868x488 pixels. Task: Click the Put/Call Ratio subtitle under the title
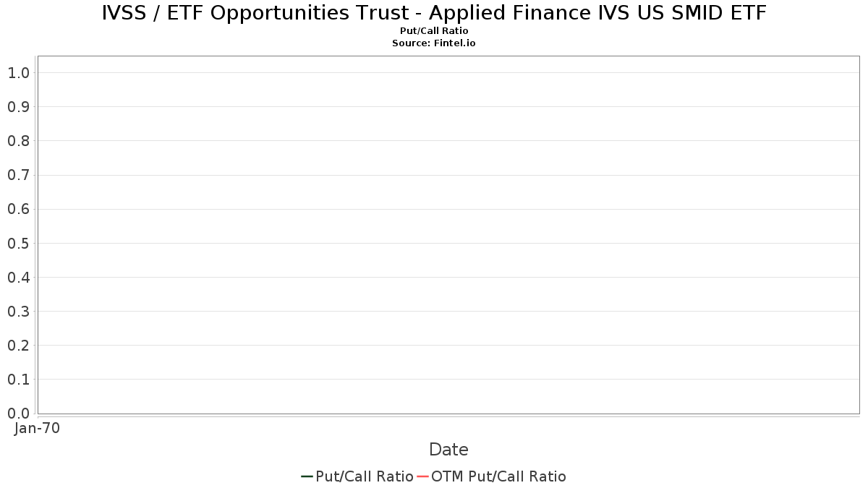click(434, 31)
